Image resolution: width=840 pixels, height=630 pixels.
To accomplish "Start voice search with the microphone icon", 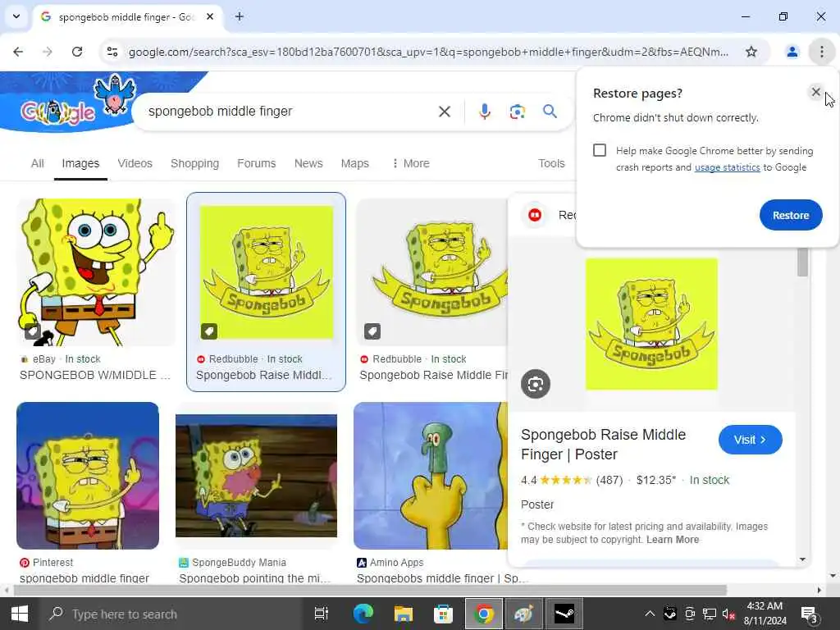I will pos(484,112).
